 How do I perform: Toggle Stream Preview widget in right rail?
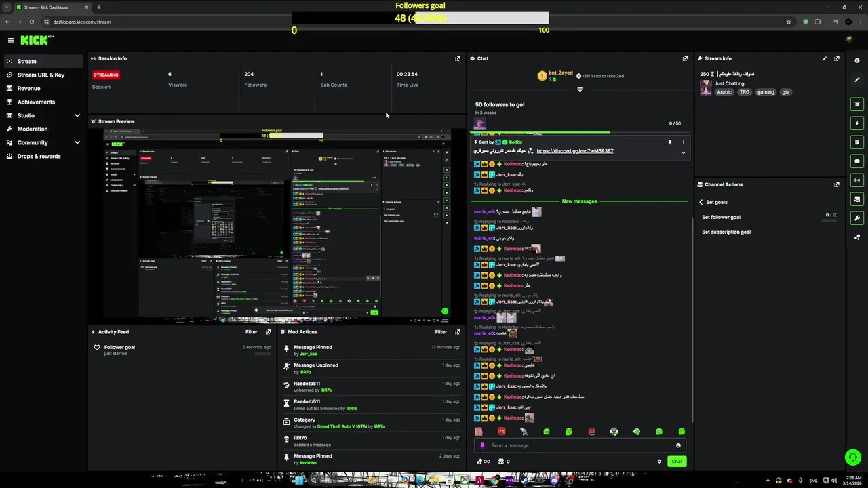pos(857,104)
